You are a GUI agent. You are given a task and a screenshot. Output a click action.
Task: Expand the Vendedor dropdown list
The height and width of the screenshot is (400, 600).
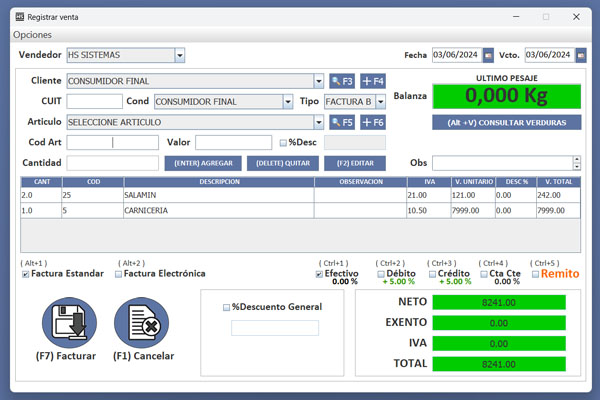pyautogui.click(x=179, y=55)
